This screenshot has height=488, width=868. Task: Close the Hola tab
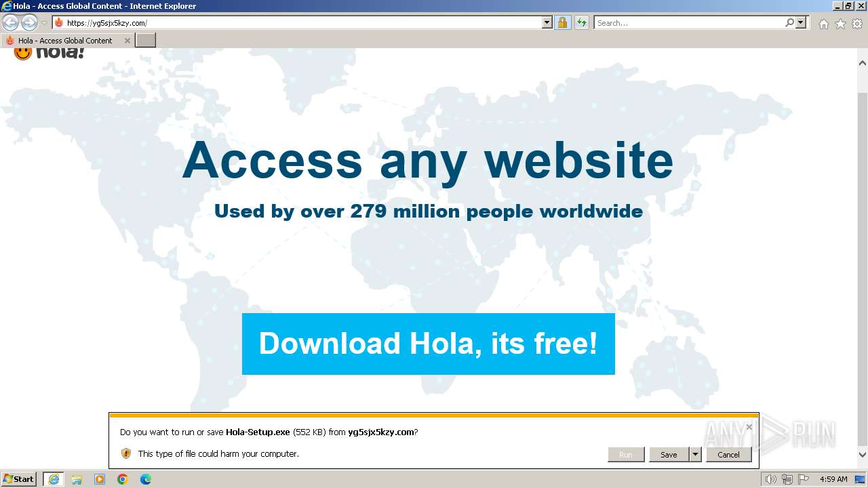(127, 41)
